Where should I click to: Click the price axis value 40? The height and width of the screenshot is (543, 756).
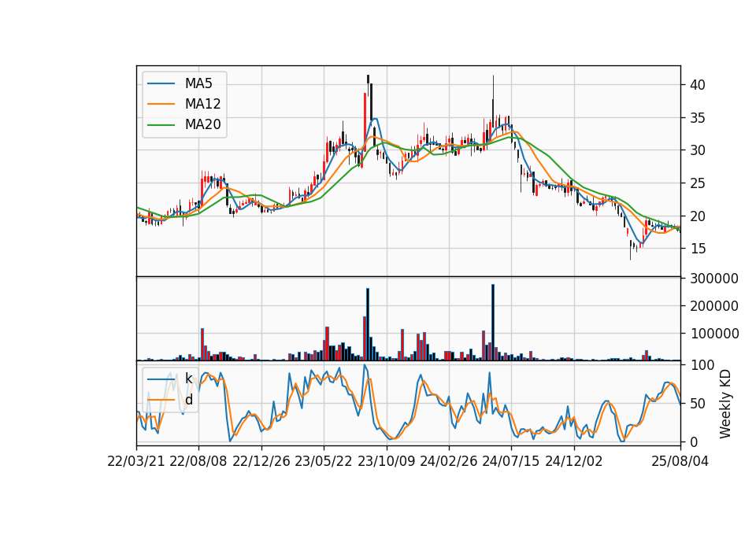[x=698, y=85]
